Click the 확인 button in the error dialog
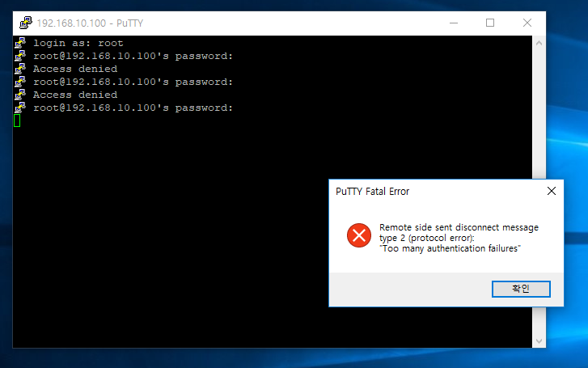Image resolution: width=588 pixels, height=368 pixels. pos(521,289)
